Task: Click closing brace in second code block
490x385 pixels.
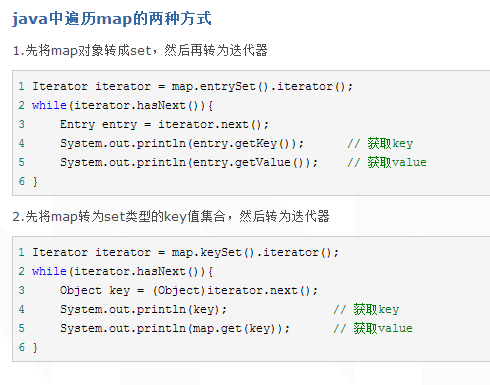Action: point(35,348)
